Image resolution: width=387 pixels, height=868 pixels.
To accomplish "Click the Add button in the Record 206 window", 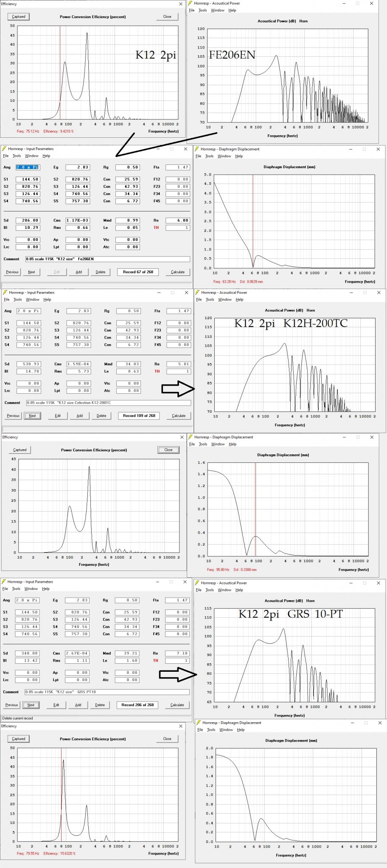I will 78,705.
